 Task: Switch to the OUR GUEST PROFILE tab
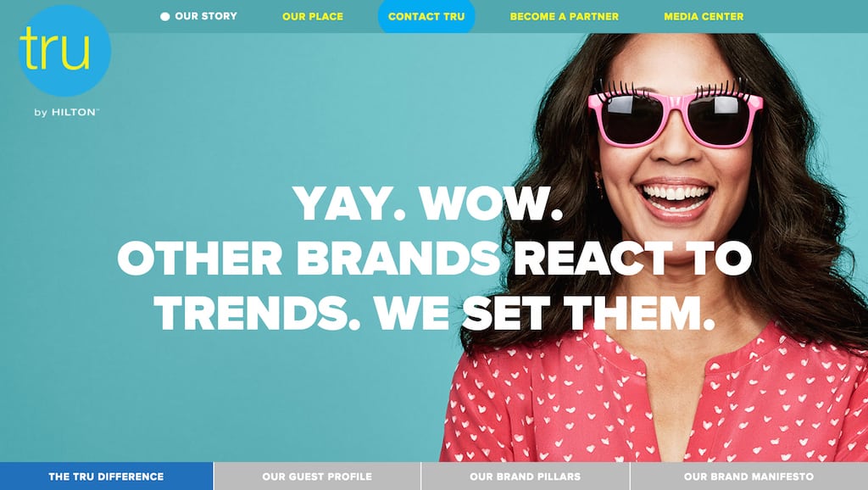[x=317, y=476]
